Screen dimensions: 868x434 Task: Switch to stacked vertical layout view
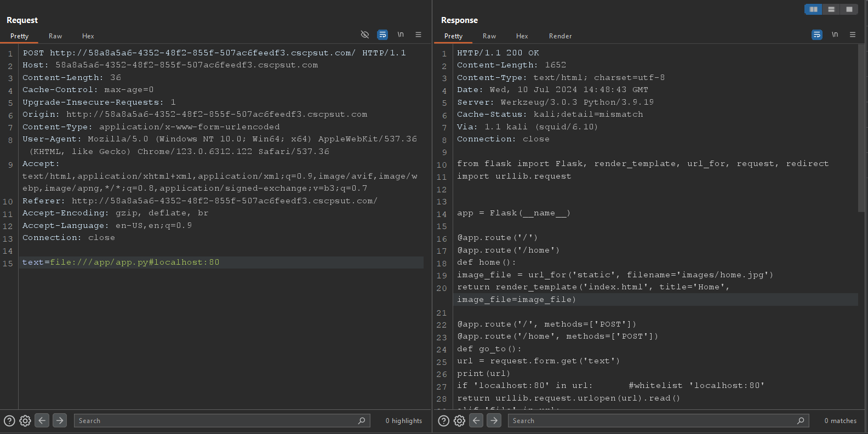(x=831, y=9)
